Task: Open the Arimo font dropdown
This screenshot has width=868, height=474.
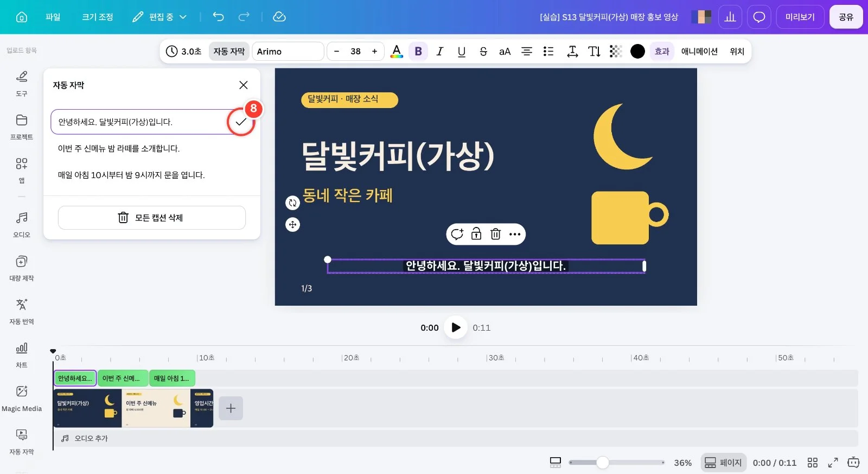Action: coord(288,51)
